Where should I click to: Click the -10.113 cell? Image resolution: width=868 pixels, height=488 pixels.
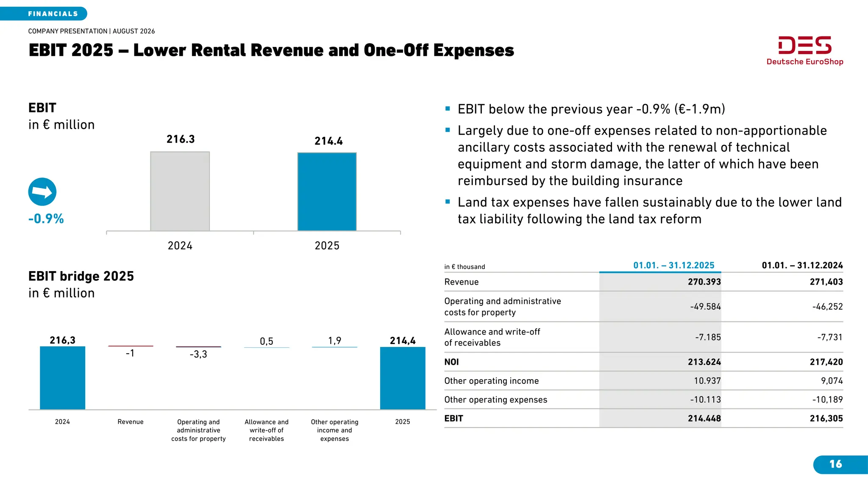click(705, 400)
